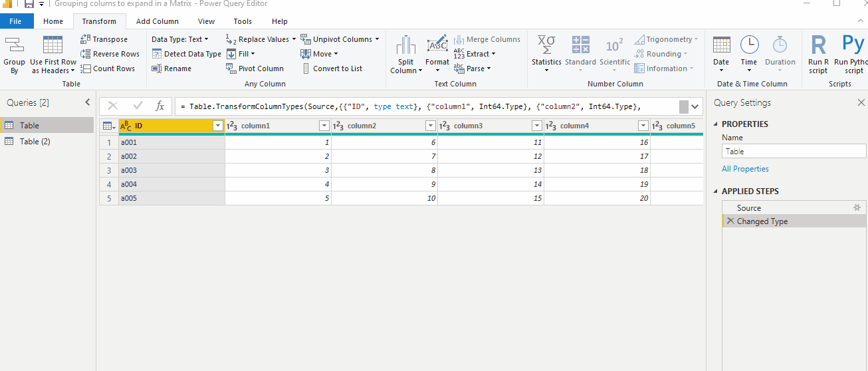Click Pivot Column

pyautogui.click(x=255, y=68)
